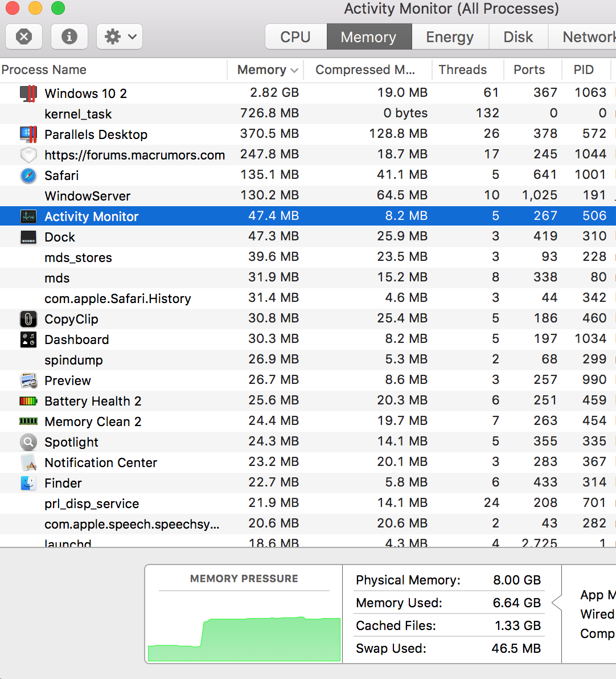This screenshot has width=616, height=679.
Task: Click the 1,025 ports value
Action: pyautogui.click(x=539, y=195)
